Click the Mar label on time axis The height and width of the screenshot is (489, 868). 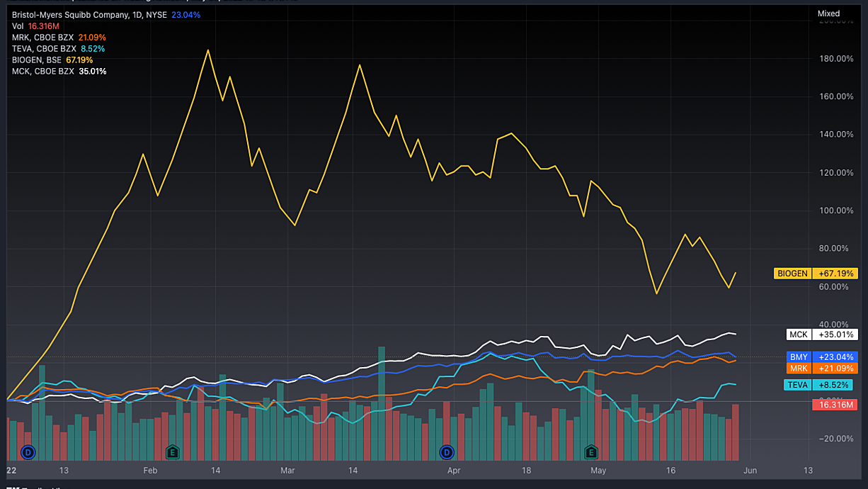(x=287, y=470)
